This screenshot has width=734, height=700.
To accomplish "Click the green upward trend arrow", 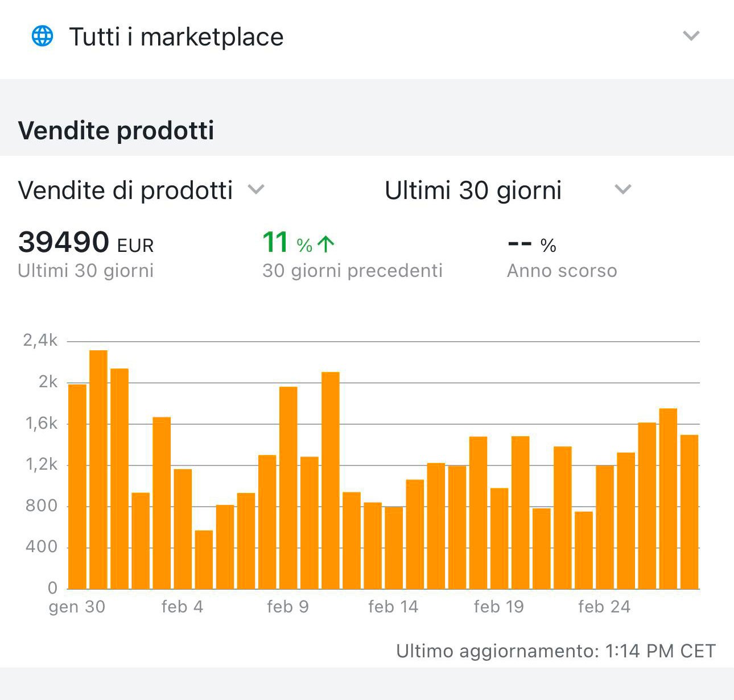I will (326, 245).
